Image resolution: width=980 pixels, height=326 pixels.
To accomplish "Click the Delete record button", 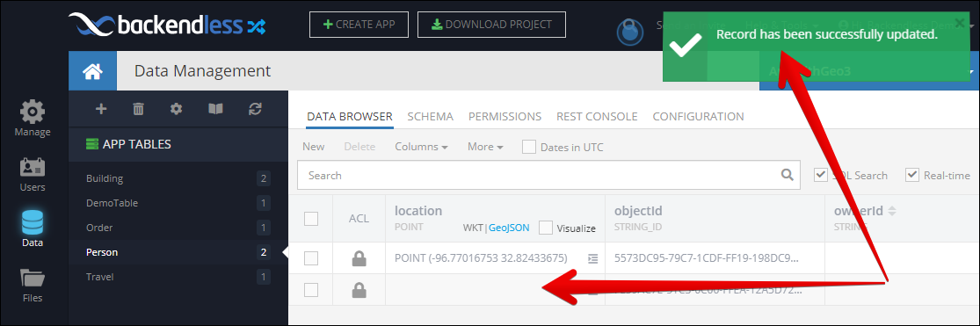I will (x=359, y=147).
